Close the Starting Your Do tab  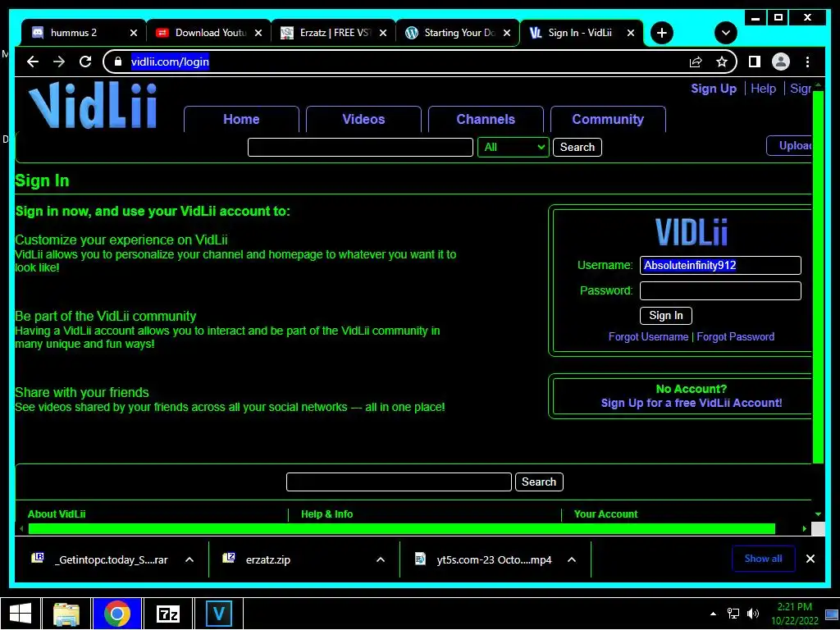click(x=507, y=33)
